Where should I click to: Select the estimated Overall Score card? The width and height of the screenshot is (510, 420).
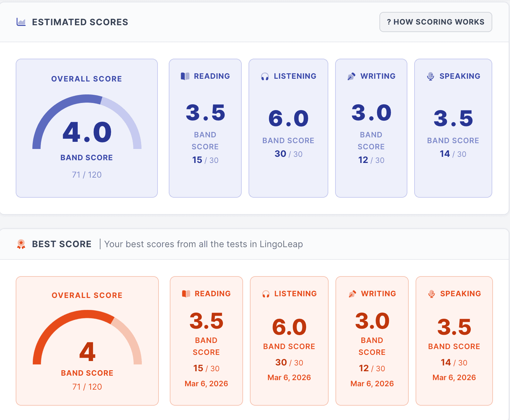click(87, 128)
